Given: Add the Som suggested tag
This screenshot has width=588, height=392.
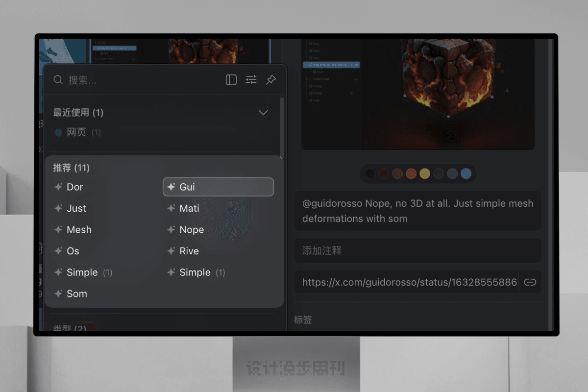Looking at the screenshot, I should pos(77,294).
